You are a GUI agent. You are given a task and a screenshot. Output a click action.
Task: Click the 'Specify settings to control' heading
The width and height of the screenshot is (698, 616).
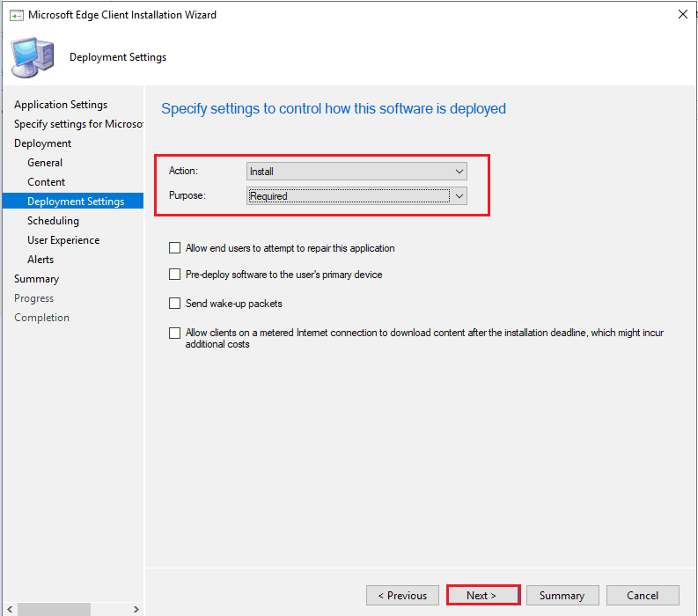point(334,109)
